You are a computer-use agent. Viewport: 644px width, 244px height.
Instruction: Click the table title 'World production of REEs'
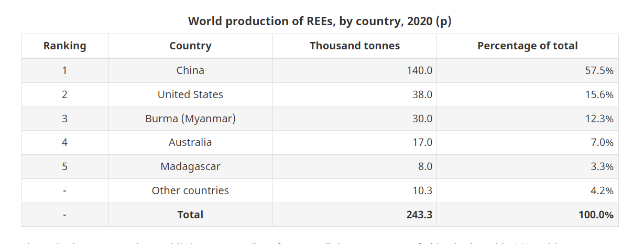coord(320,22)
